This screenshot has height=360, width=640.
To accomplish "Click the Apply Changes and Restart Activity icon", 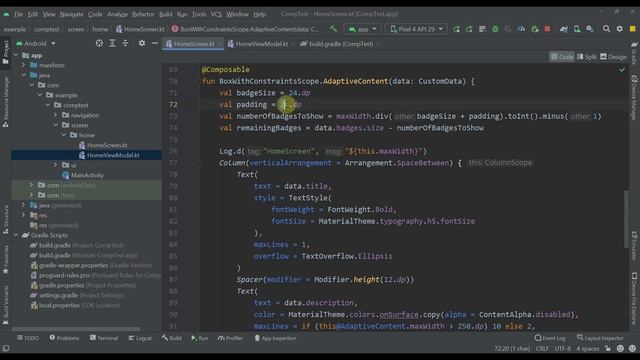I will 456,29.
